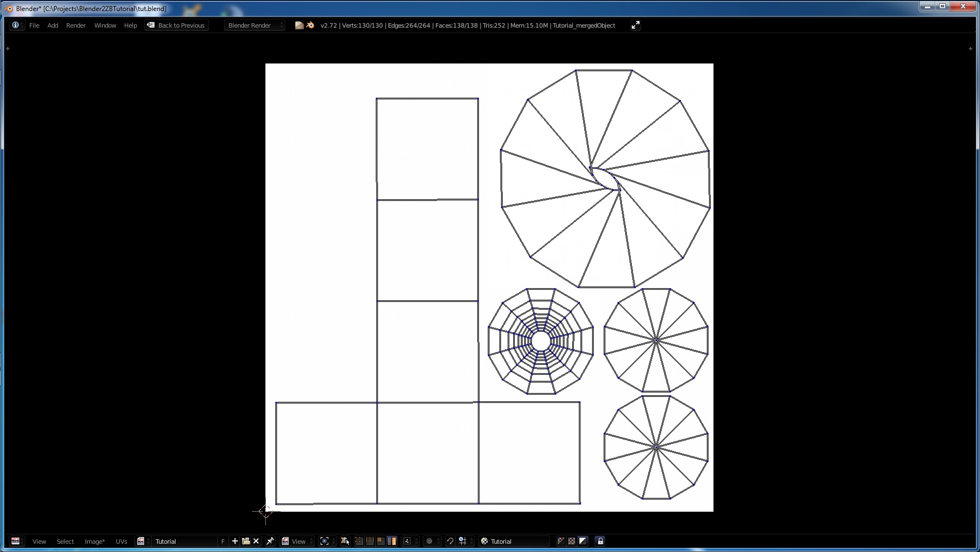Click the Tutorial_mergedObject name in header
The height and width of the screenshot is (552, 980).
click(584, 25)
